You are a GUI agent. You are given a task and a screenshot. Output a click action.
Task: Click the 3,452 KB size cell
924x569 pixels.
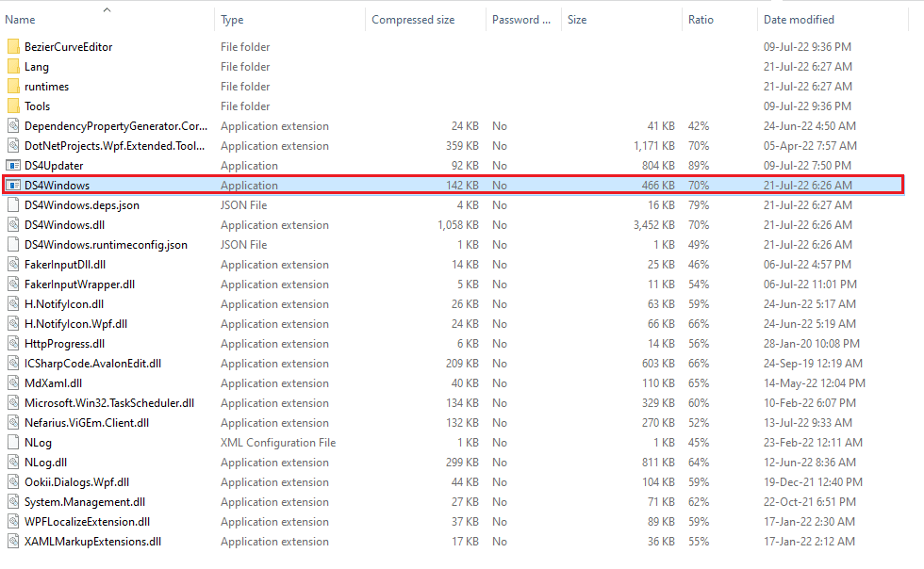point(654,225)
